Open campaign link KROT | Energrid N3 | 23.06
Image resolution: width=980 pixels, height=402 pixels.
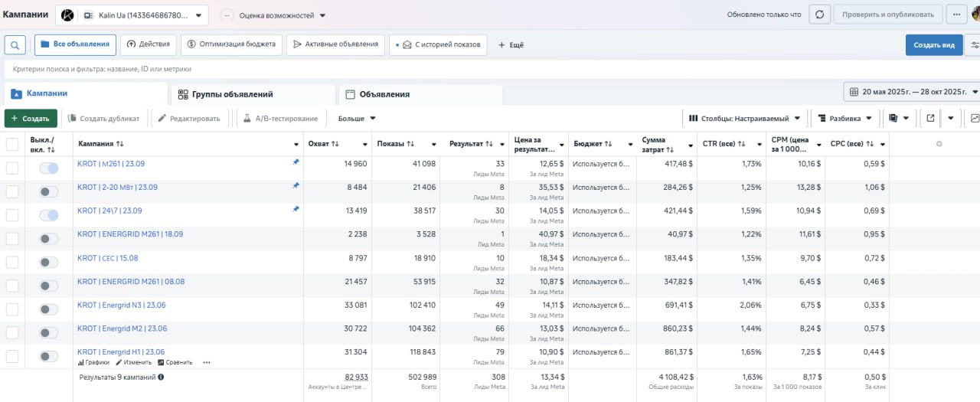(x=122, y=305)
